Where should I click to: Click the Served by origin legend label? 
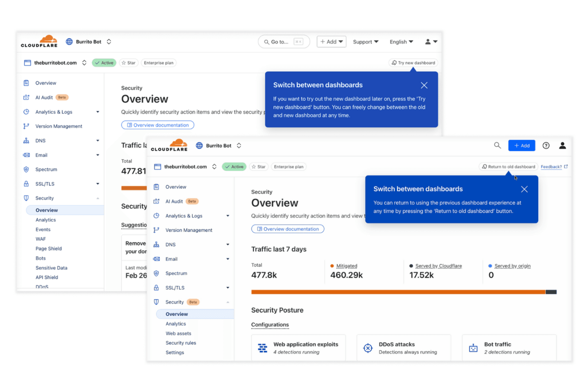513,266
